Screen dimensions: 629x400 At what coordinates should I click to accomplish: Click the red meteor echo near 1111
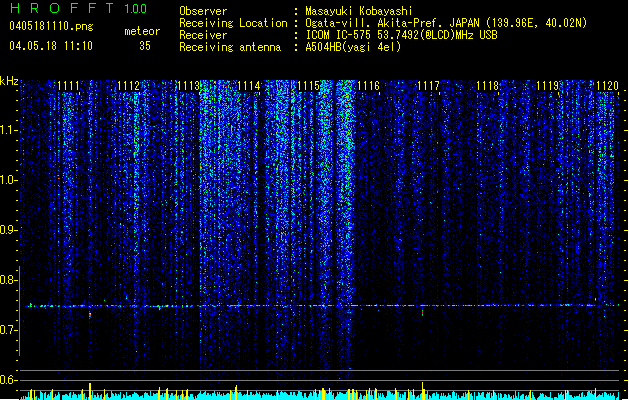tap(90, 315)
